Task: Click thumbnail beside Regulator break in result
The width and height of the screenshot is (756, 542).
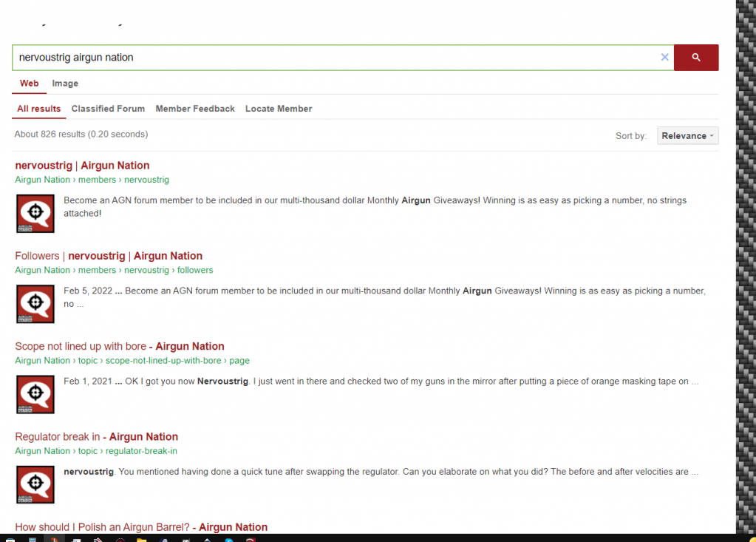Action: 35,484
